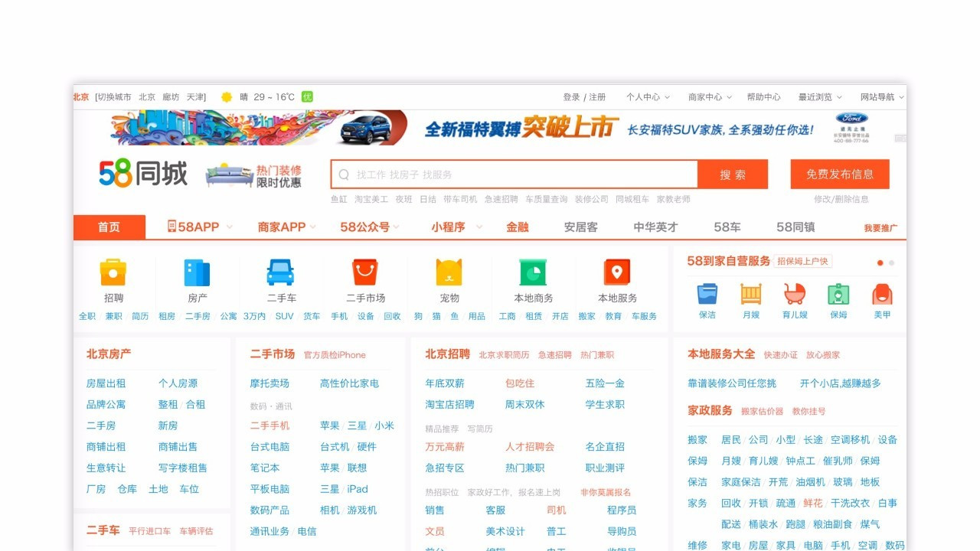Image resolution: width=980 pixels, height=551 pixels.
Task: Select the 宠物 pet cat icon
Action: (449, 272)
